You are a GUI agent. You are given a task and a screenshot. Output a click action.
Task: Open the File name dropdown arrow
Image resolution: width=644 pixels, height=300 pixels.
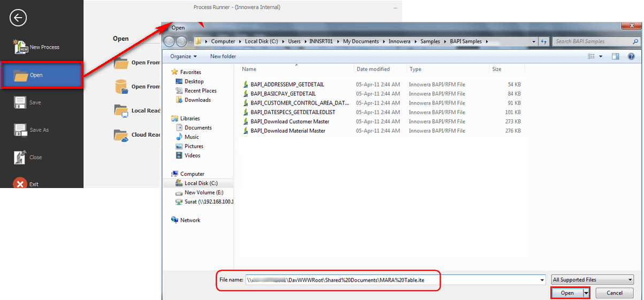541,280
